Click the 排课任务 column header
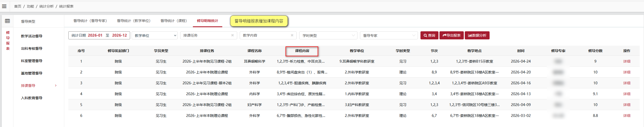Screen dimensions: 644x127 click(x=207, y=51)
